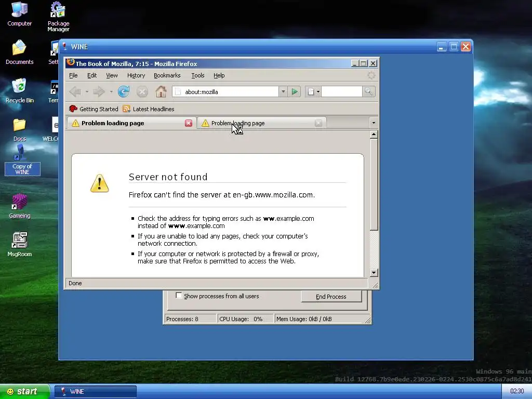This screenshot has width=532, height=399.
Task: Close the first Problem loading page tab
Action: click(189, 123)
